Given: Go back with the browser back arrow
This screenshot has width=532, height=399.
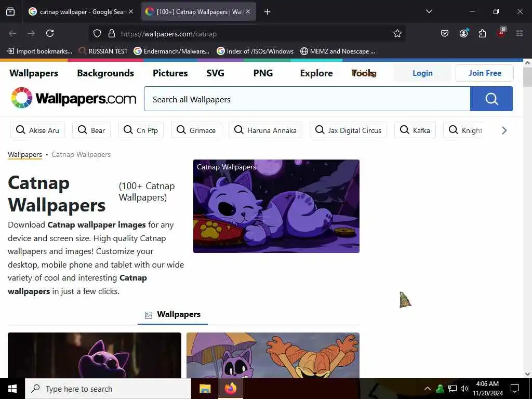Looking at the screenshot, I should tap(12, 33).
